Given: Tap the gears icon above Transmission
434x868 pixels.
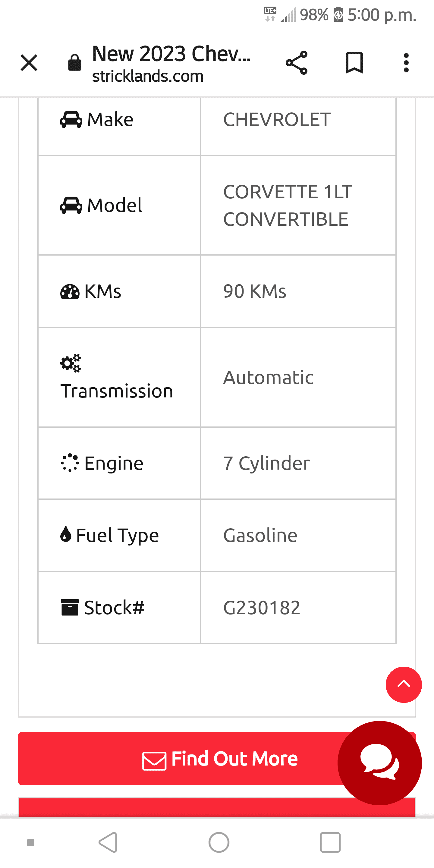Looking at the screenshot, I should tap(71, 363).
